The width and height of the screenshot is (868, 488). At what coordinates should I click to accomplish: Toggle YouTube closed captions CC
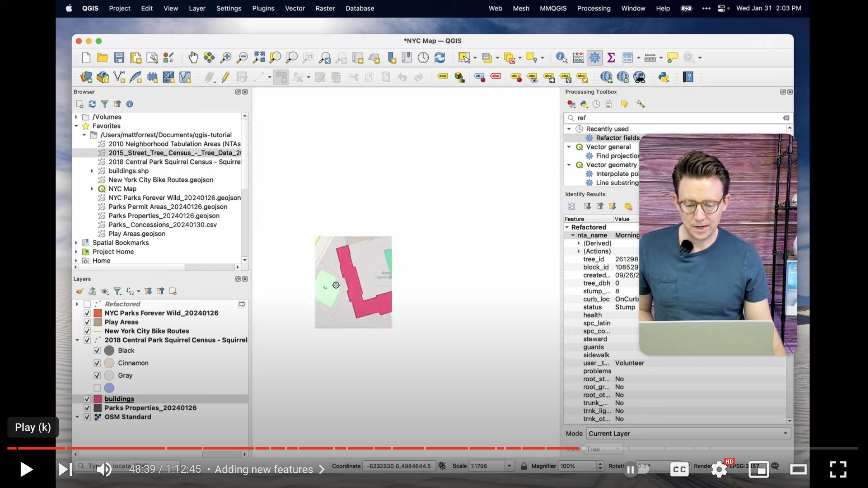680,469
